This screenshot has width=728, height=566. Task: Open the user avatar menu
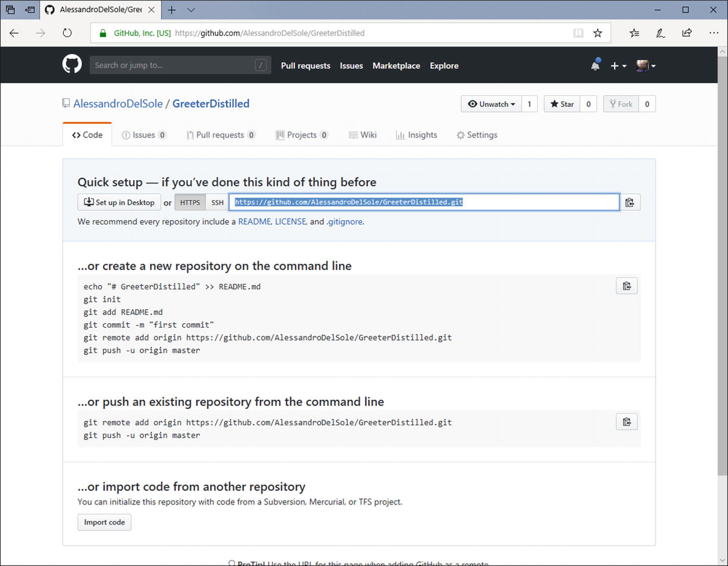646,65
